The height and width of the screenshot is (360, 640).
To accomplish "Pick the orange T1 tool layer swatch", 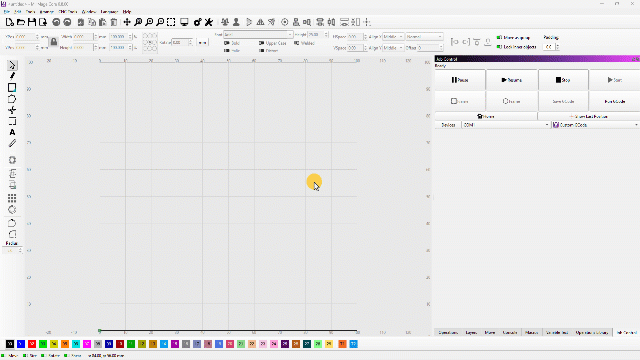I will [x=342, y=344].
